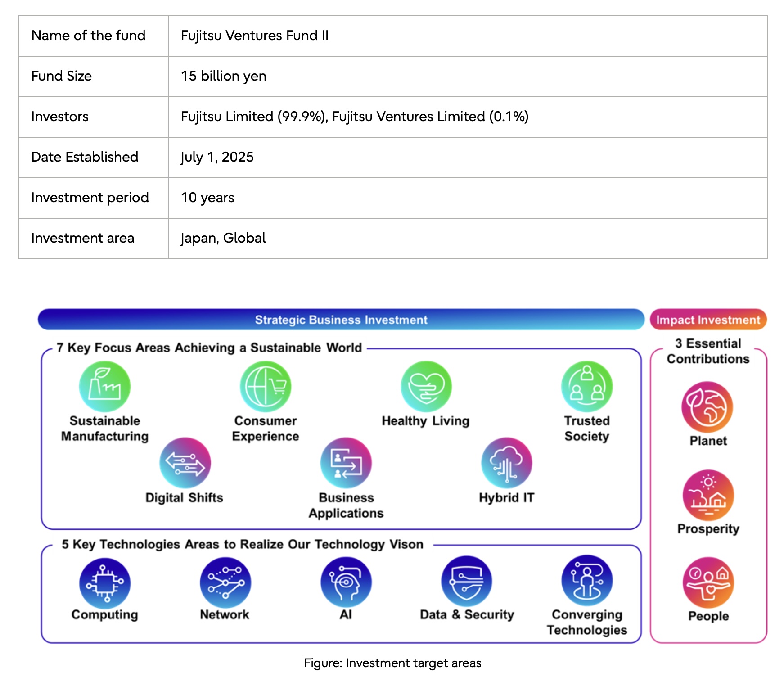Viewport: 784px width, 677px height.
Task: Click the 'Japan, Global' table value
Action: tap(223, 238)
